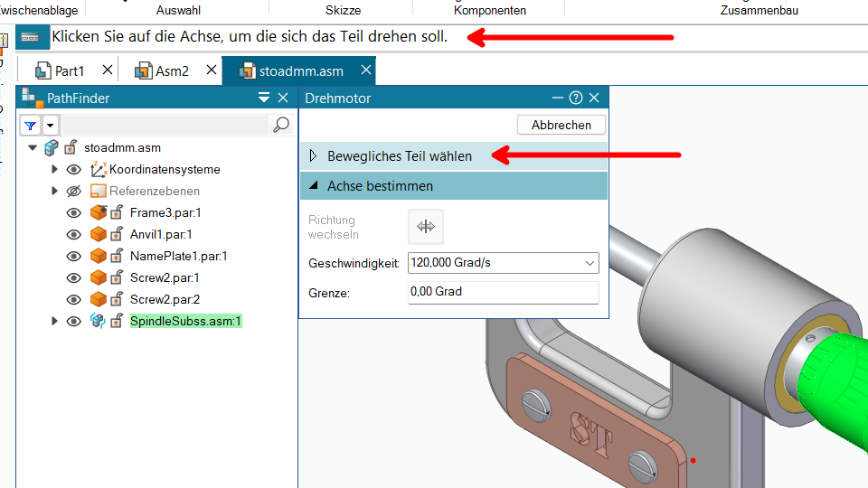Close the PathFinder panel
This screenshot has height=488, width=868.
[x=283, y=98]
